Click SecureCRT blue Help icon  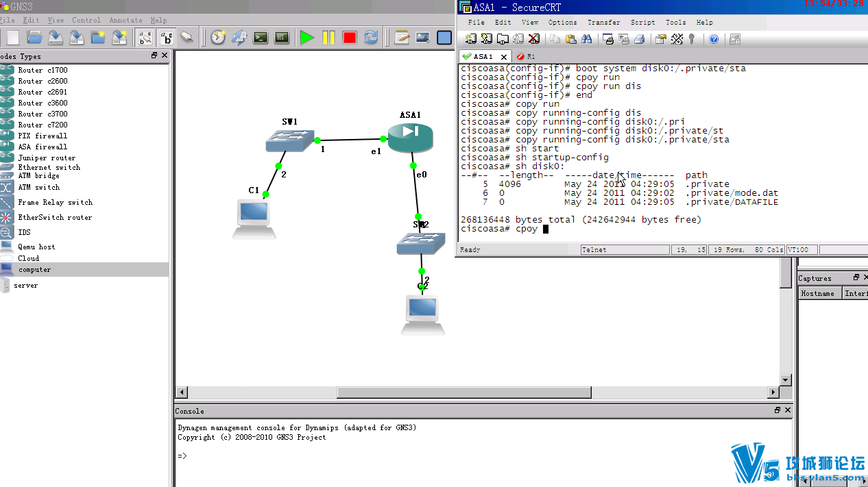[x=714, y=39]
